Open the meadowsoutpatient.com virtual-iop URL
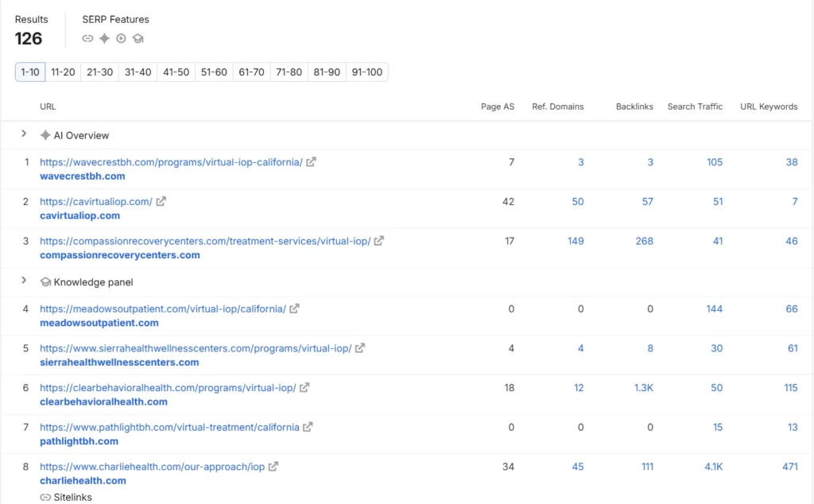Viewport: 814px width, 504px height. coord(163,308)
